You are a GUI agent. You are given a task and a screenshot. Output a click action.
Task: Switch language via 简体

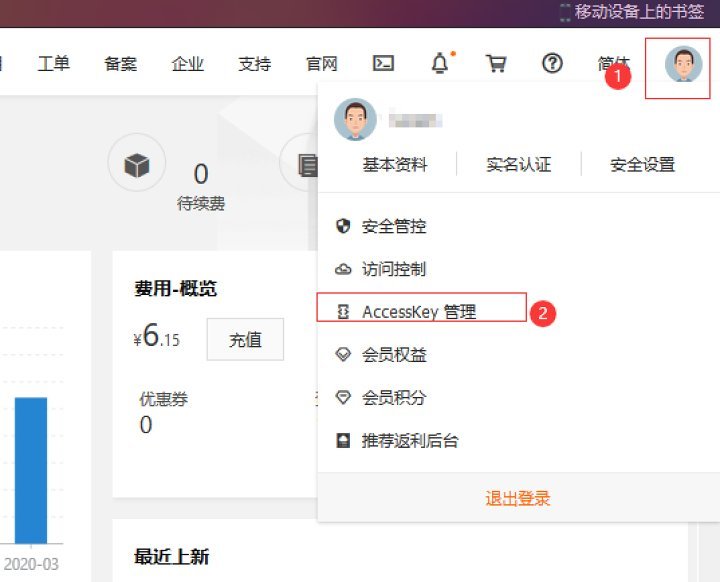pyautogui.click(x=613, y=63)
